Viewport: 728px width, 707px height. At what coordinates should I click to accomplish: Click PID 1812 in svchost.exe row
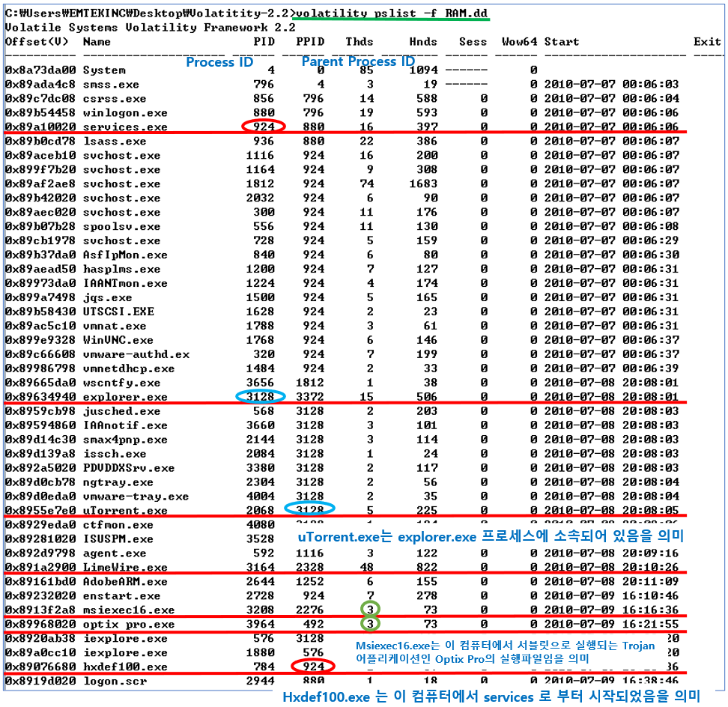260,183
